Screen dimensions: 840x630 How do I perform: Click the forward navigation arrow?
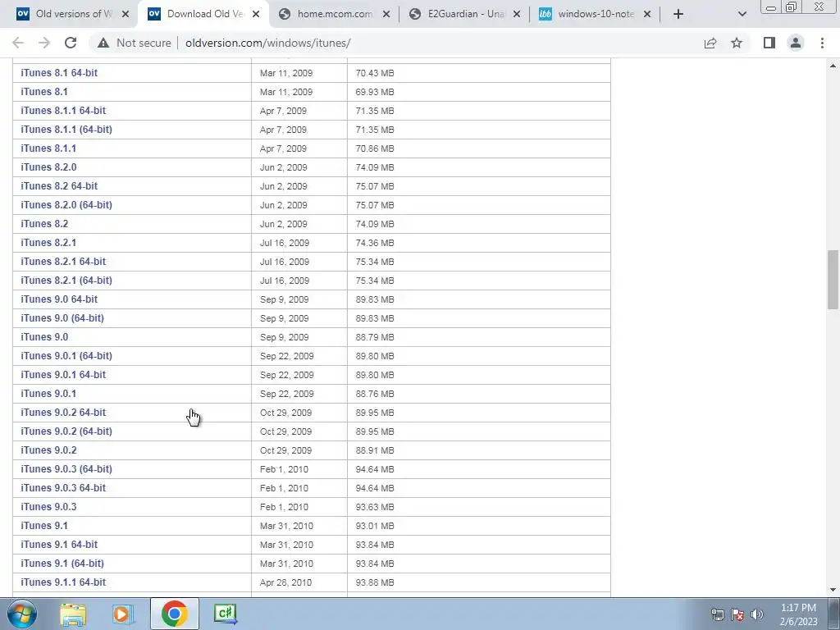(x=44, y=43)
